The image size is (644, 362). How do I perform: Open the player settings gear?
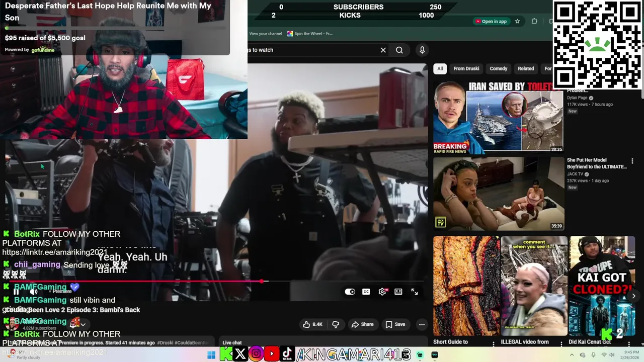coord(382,292)
